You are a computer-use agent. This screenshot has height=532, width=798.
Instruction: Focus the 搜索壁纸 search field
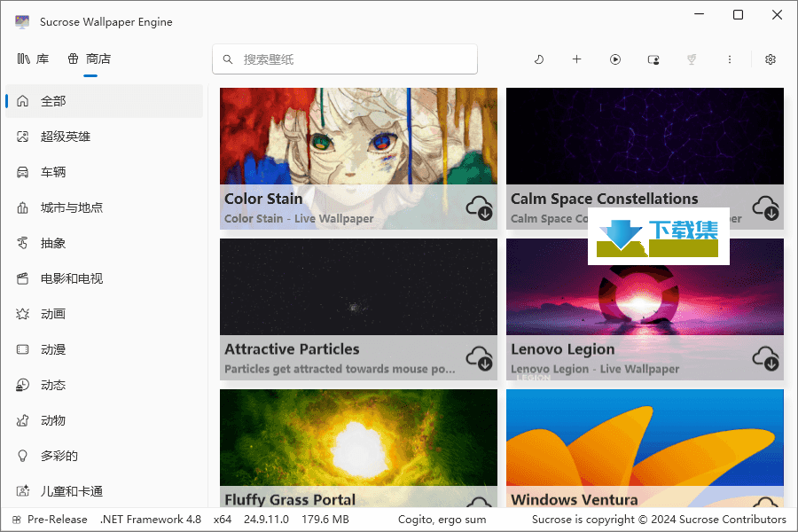pyautogui.click(x=345, y=59)
